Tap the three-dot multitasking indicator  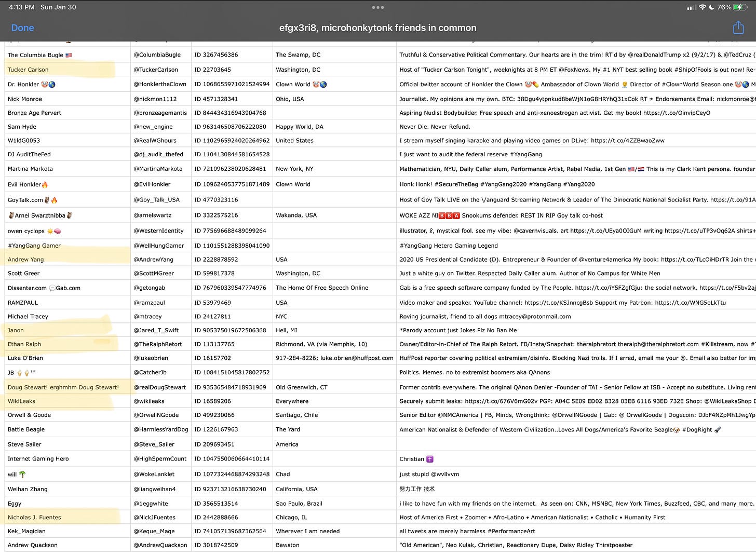(378, 7)
